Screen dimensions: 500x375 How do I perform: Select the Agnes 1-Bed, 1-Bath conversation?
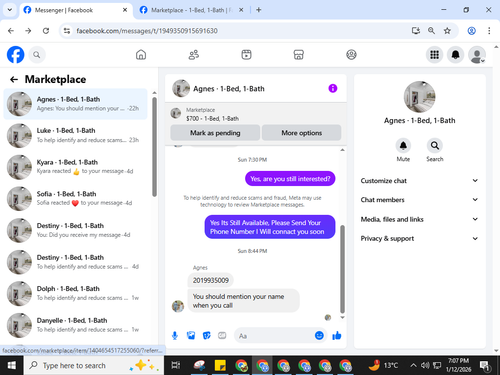76,104
